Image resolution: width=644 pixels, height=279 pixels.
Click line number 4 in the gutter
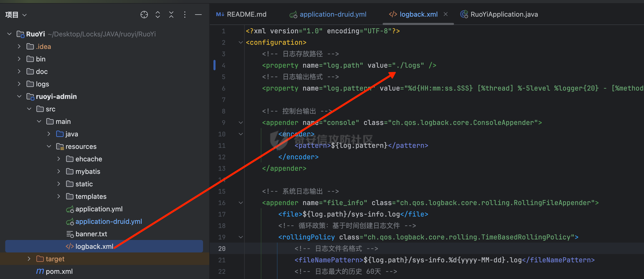(223, 65)
